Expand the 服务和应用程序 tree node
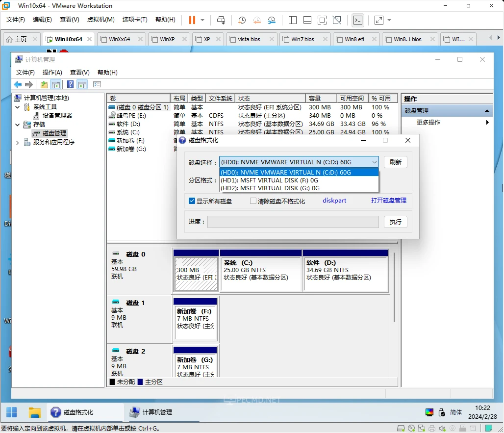 tap(17, 142)
